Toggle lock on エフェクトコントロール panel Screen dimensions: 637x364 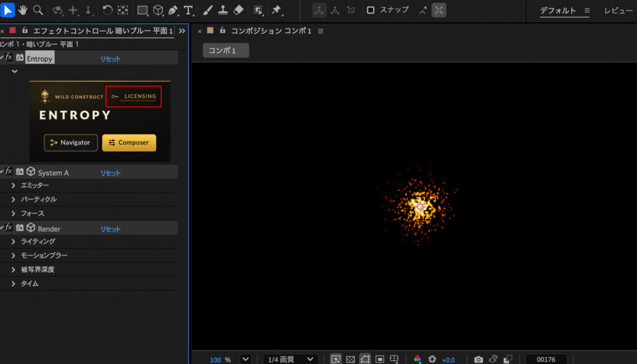pos(25,31)
